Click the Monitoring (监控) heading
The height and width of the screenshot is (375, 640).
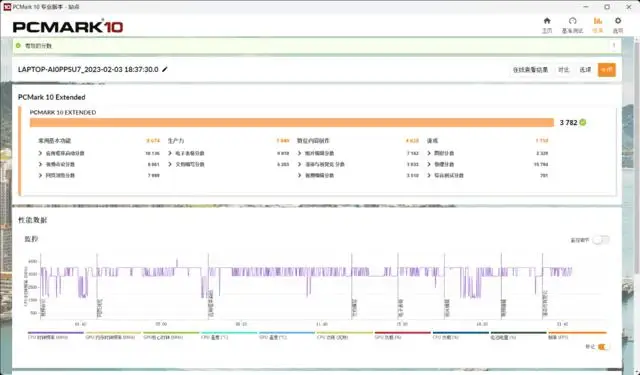31,239
